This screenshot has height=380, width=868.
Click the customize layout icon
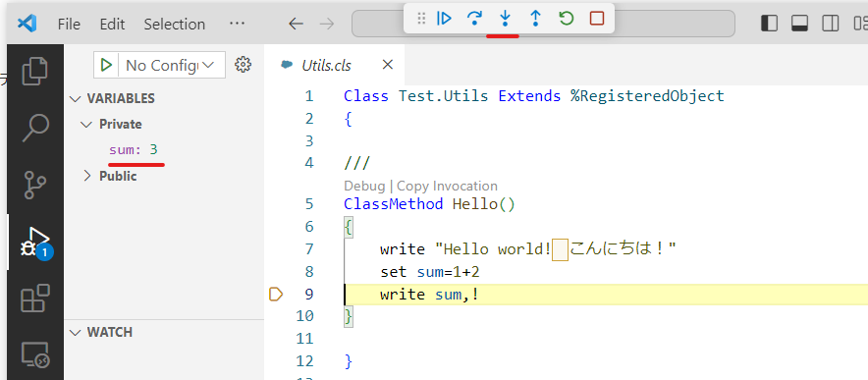860,24
